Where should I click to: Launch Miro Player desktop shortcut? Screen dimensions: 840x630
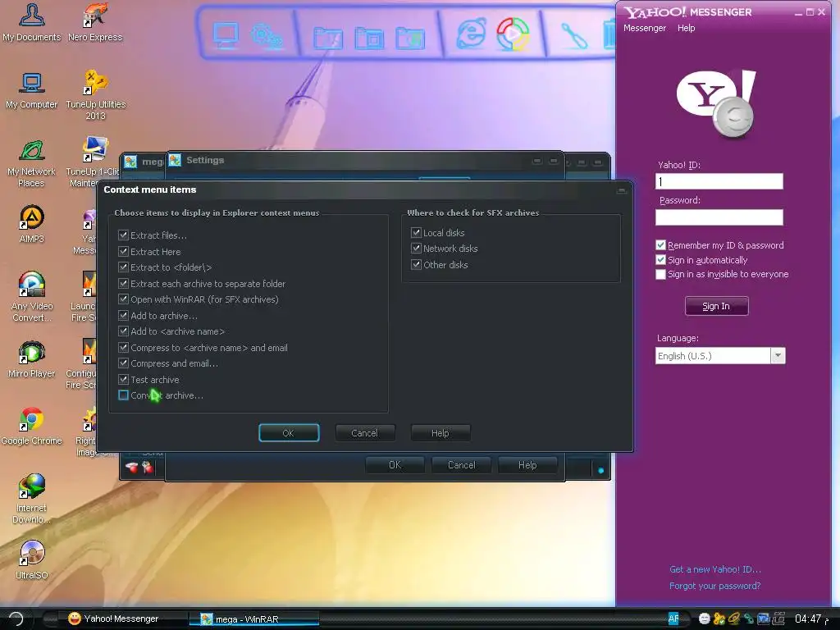coord(32,359)
